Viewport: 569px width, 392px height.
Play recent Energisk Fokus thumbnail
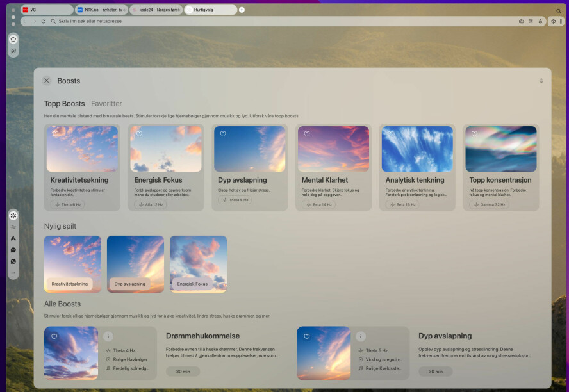click(x=198, y=264)
